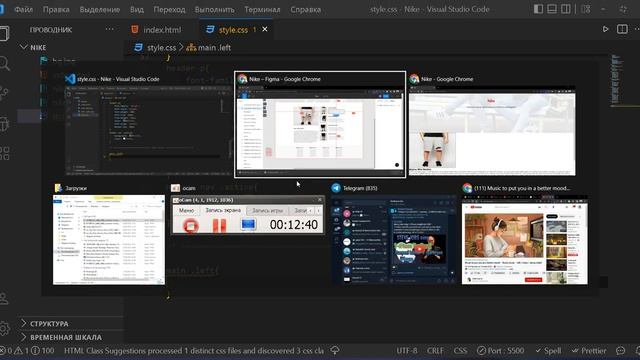This screenshot has width=640, height=360.
Task: Open the Выполнить menu
Action: pyautogui.click(x=214, y=9)
